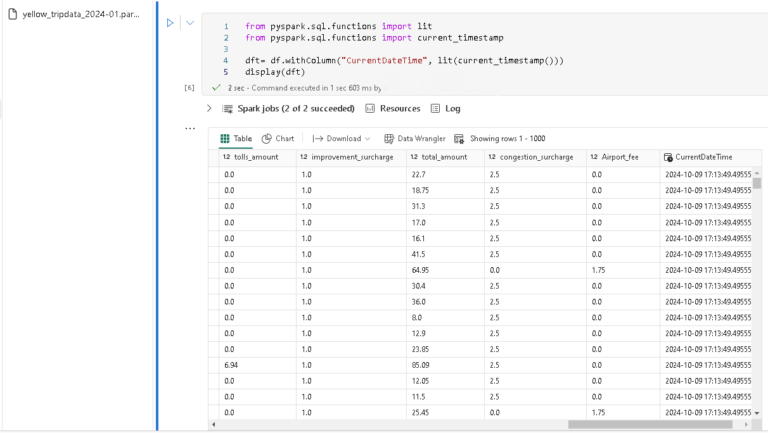Select improvement_surcharge column header

click(351, 157)
